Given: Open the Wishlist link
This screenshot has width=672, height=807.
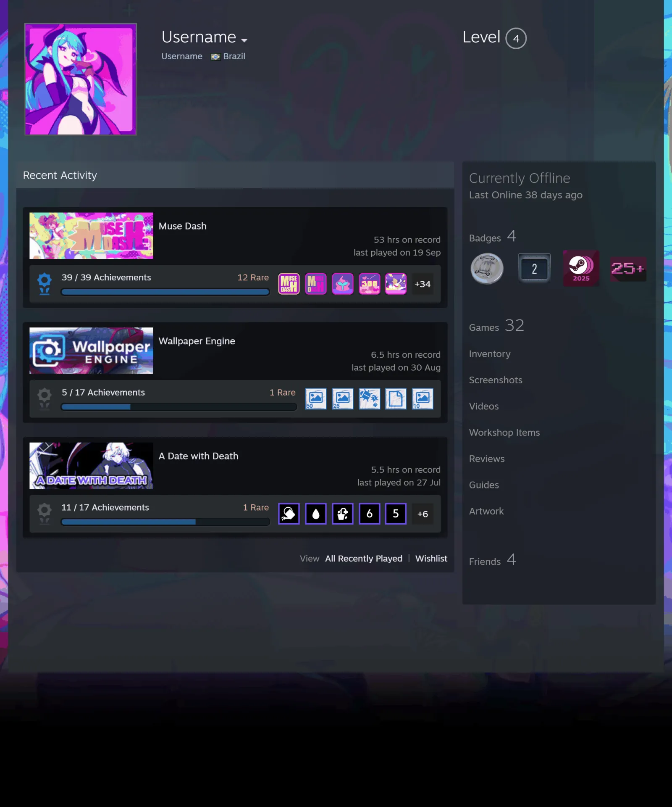Looking at the screenshot, I should pos(431,559).
